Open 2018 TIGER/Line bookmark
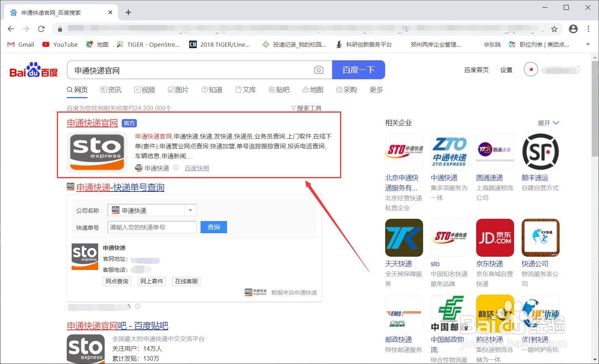This screenshot has height=364, width=599. [220, 44]
